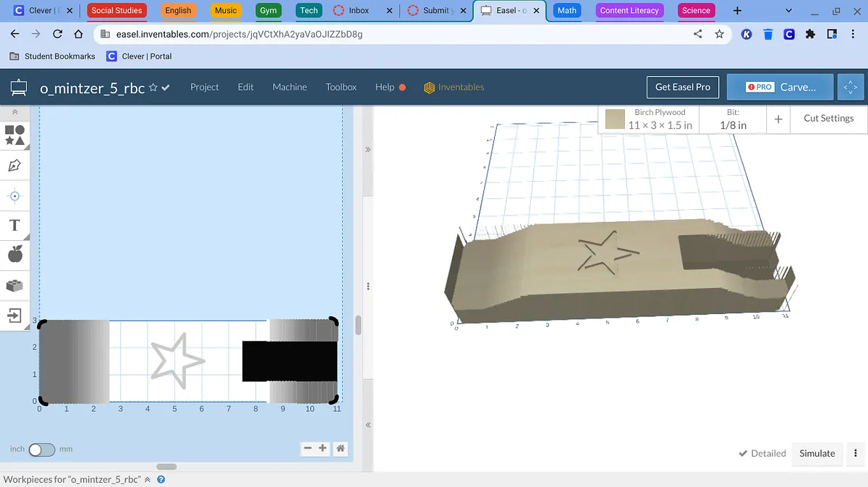
Task: Select the Pen drawing tool
Action: click(14, 166)
